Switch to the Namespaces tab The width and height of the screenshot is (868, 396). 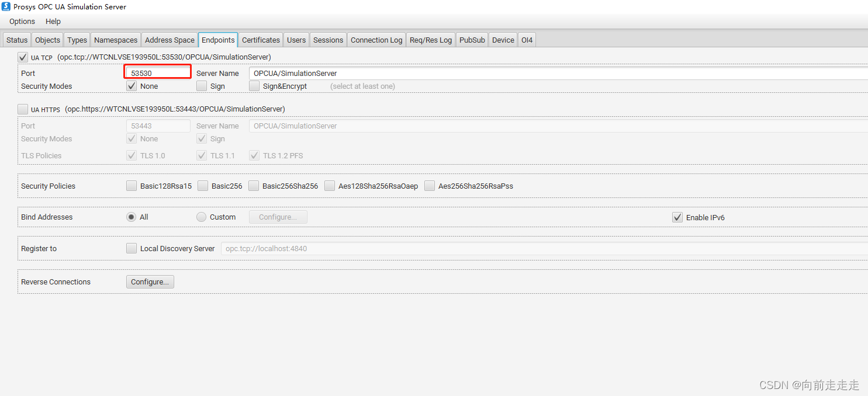(116, 40)
